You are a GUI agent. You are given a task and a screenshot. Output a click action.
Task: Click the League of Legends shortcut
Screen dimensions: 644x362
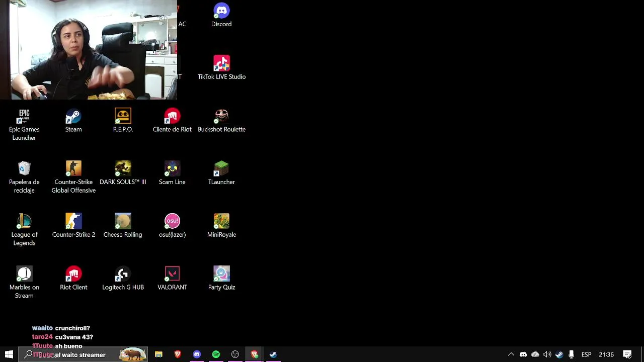point(24,230)
